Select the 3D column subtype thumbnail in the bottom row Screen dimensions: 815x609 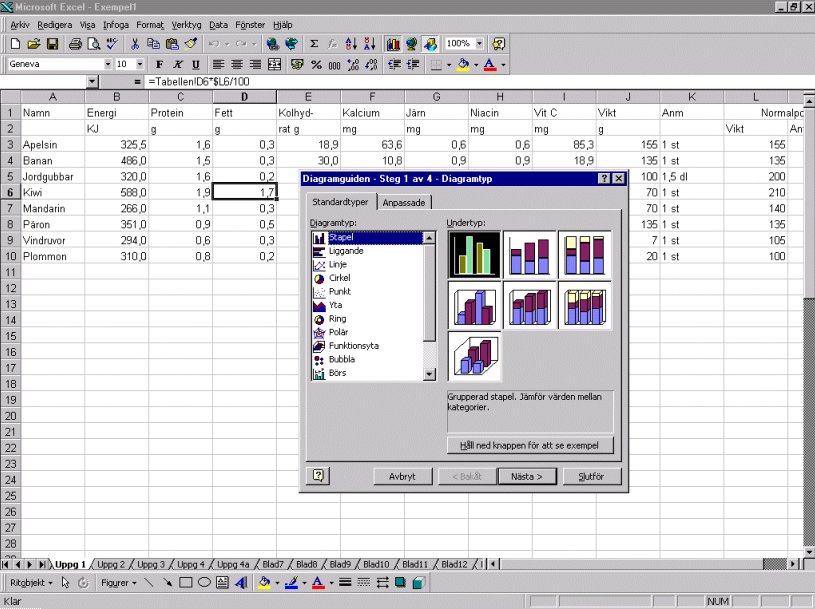coord(475,356)
